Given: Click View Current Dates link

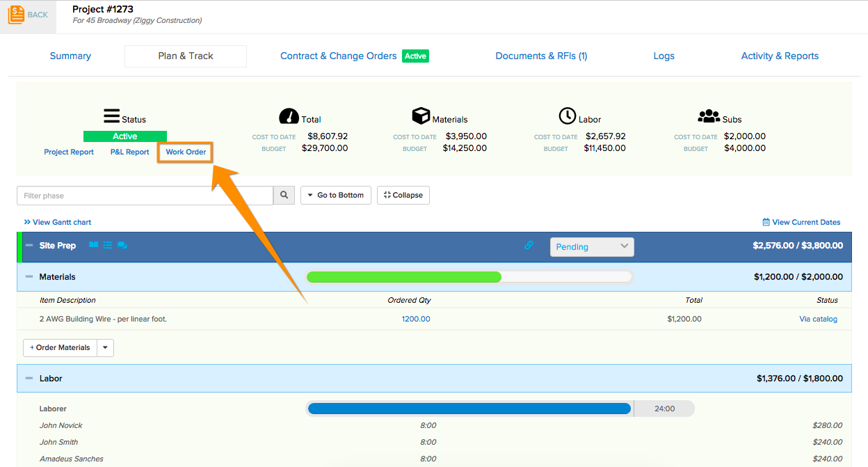Looking at the screenshot, I should 801,222.
